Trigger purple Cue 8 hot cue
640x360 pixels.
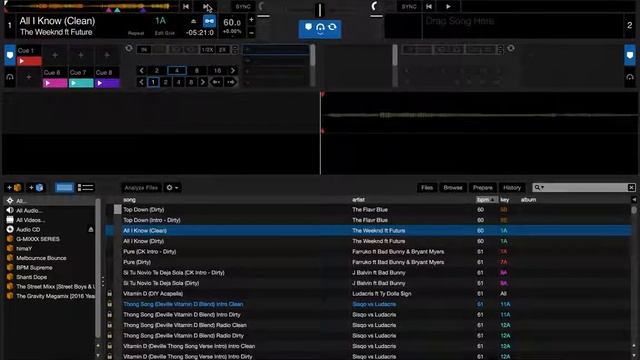click(x=107, y=83)
